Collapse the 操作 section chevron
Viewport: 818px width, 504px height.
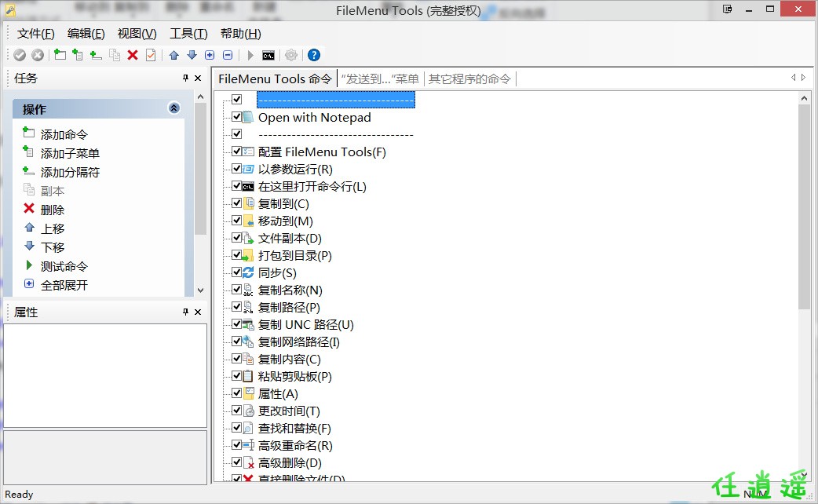[174, 108]
